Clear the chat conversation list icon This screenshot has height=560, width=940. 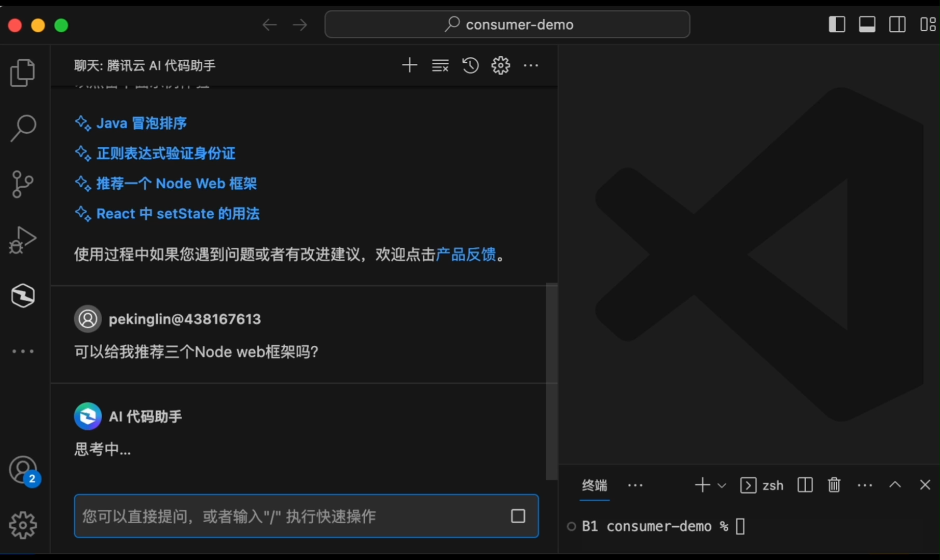point(440,65)
